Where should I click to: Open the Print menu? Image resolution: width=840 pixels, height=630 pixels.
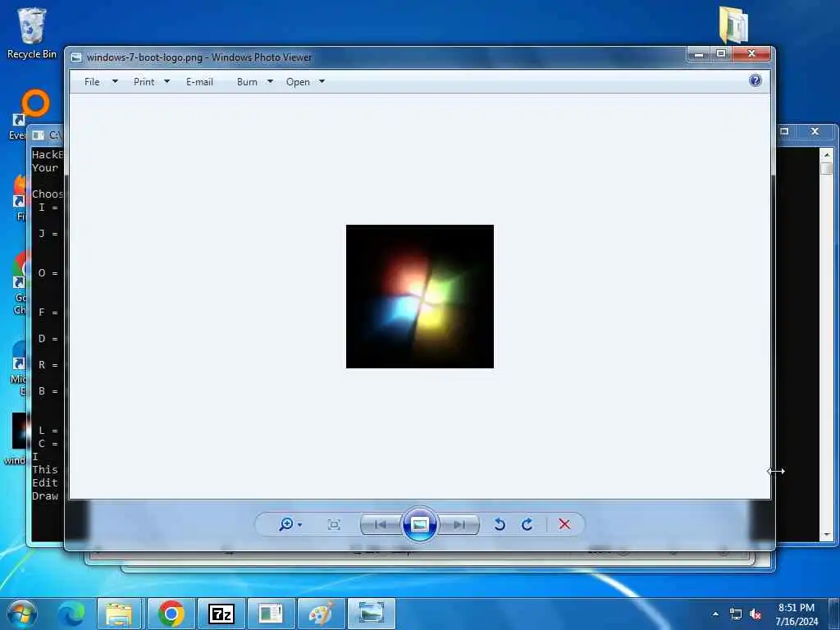[x=144, y=82]
